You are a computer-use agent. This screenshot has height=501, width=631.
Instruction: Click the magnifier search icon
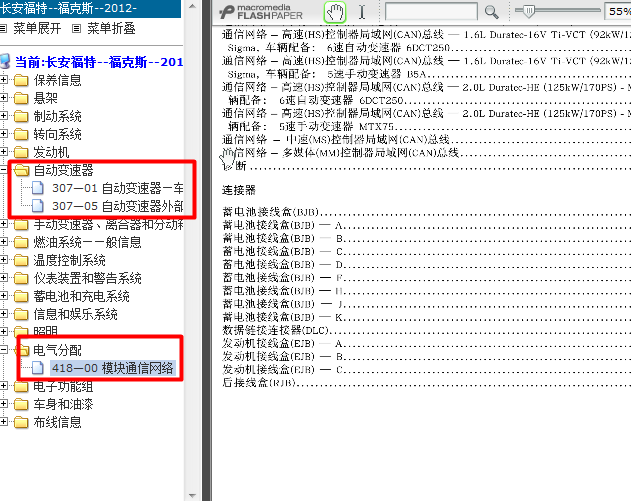coord(491,12)
